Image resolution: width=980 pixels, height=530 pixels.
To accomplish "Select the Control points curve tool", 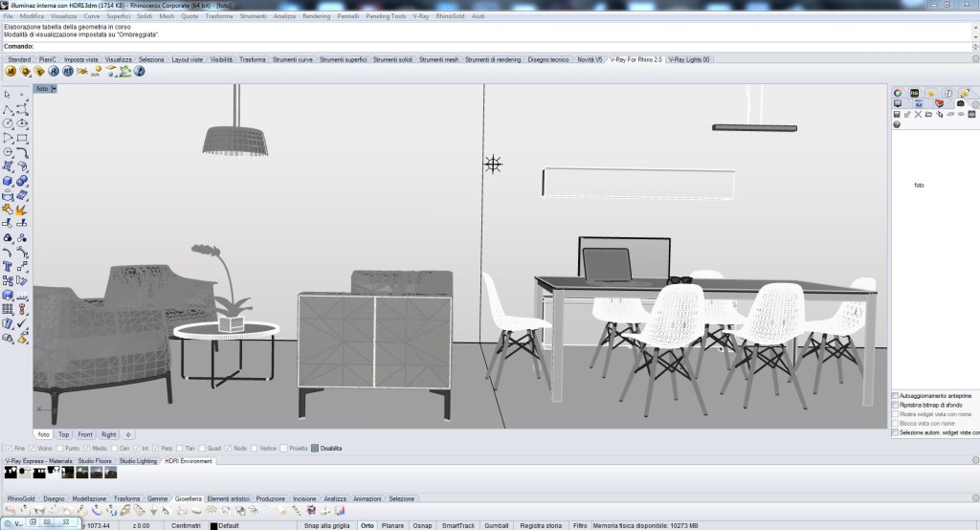I will (22, 110).
